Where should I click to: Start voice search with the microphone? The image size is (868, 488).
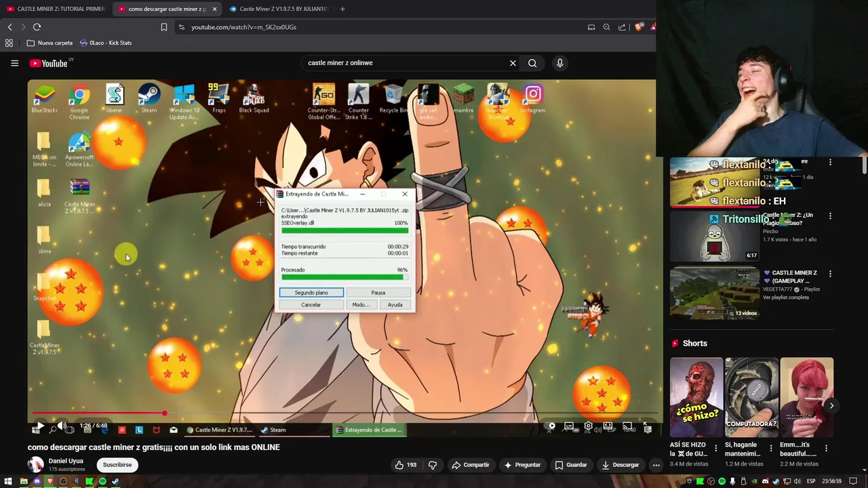[x=559, y=63]
